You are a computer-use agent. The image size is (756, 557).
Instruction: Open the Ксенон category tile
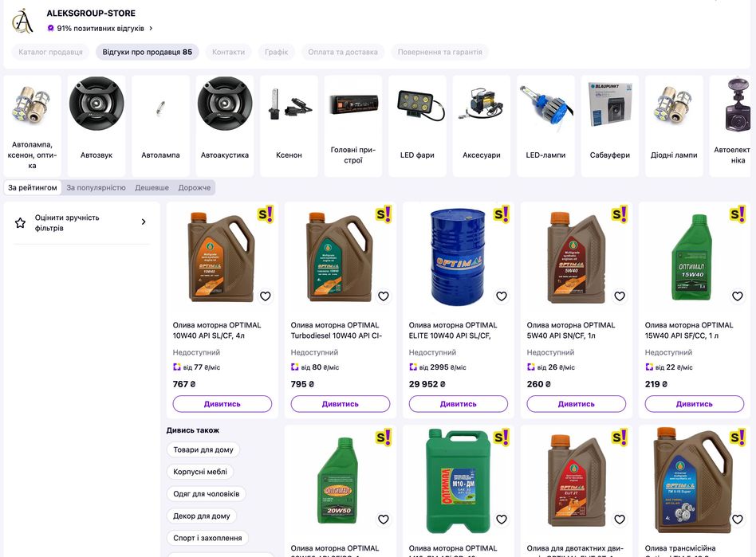(x=289, y=125)
